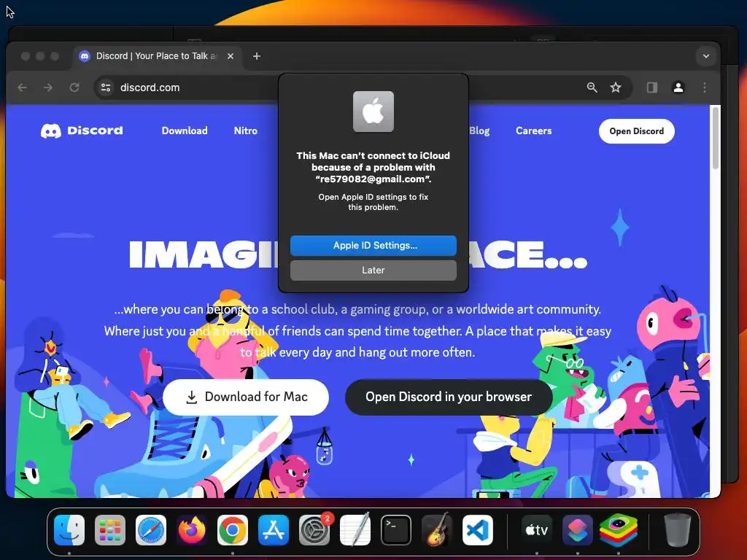The image size is (747, 560).
Task: Close the Discord tab
Action: [231, 56]
